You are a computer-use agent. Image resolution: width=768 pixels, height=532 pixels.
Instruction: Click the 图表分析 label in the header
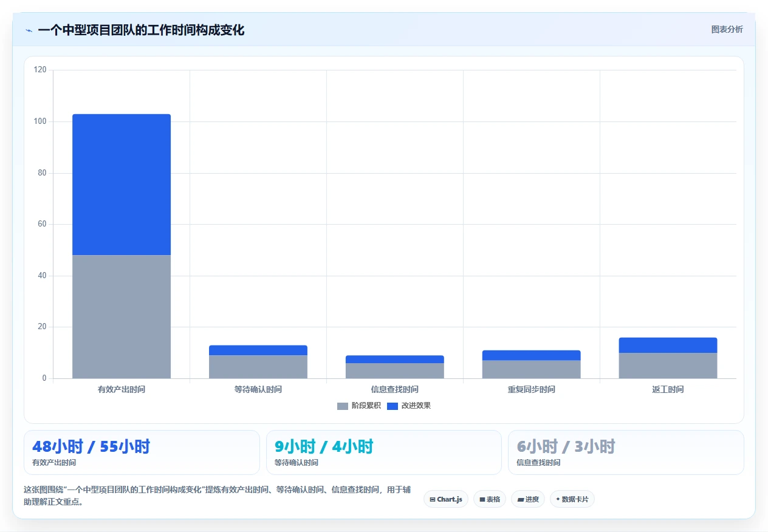[x=727, y=29]
